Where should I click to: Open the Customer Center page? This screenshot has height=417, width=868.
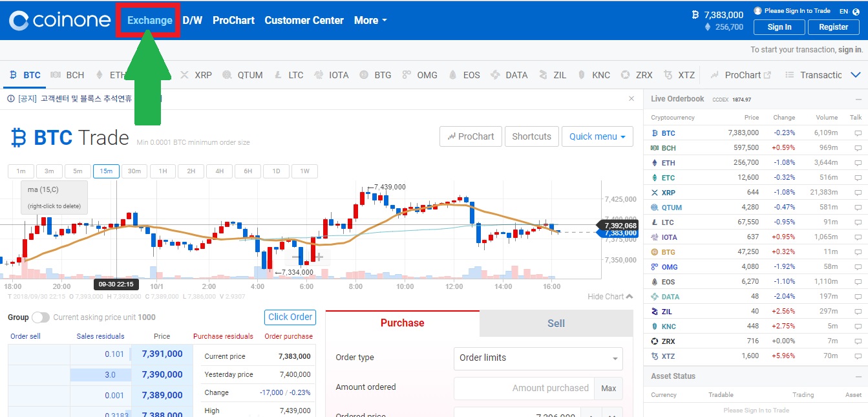click(304, 20)
